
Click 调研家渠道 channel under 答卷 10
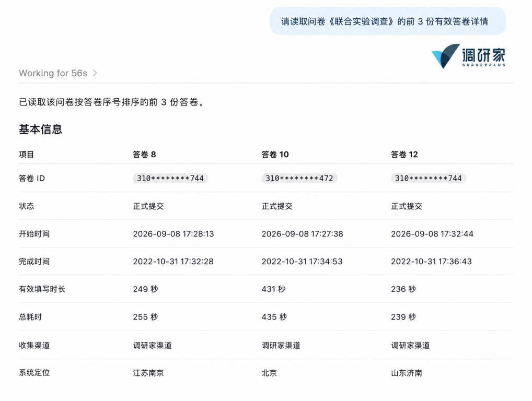click(x=281, y=345)
